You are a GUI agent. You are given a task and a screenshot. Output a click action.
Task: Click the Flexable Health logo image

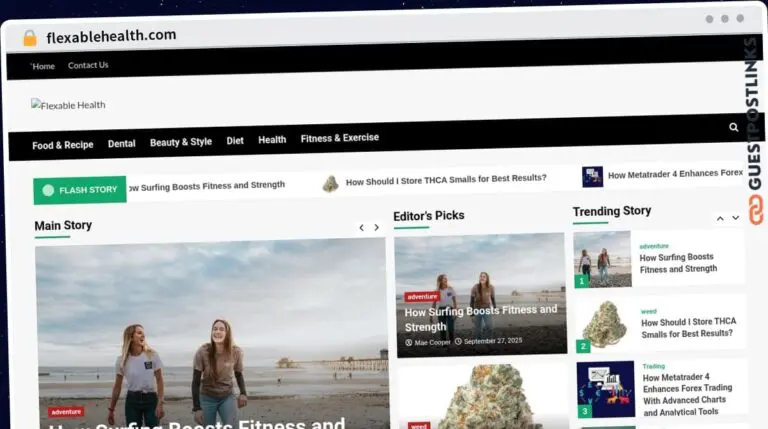tap(68, 105)
